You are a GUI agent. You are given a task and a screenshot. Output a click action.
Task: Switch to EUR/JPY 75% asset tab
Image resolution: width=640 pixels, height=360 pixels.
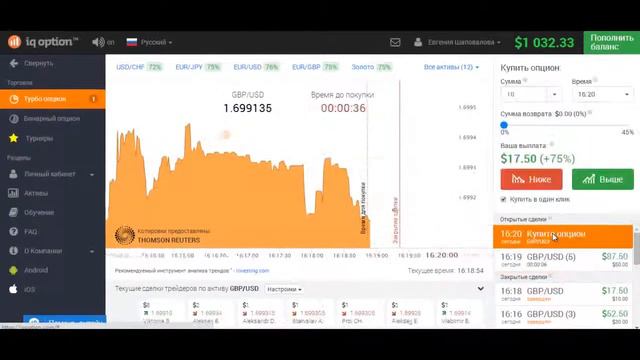click(198, 67)
